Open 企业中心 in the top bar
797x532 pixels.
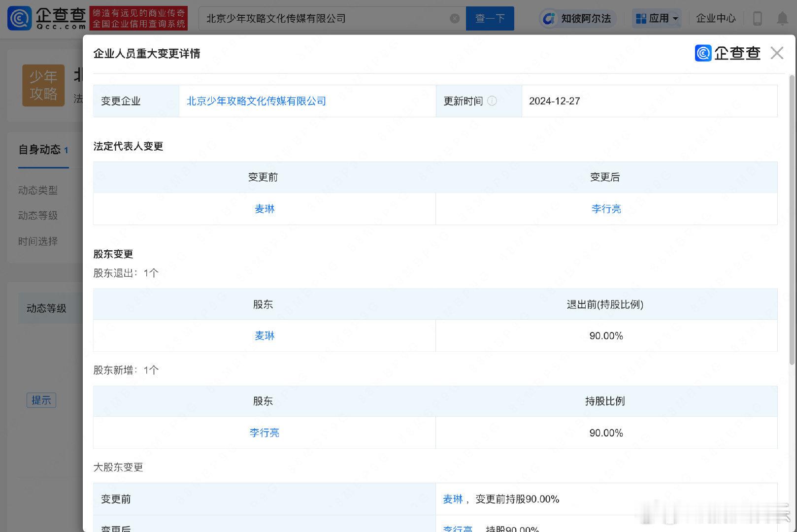point(716,19)
